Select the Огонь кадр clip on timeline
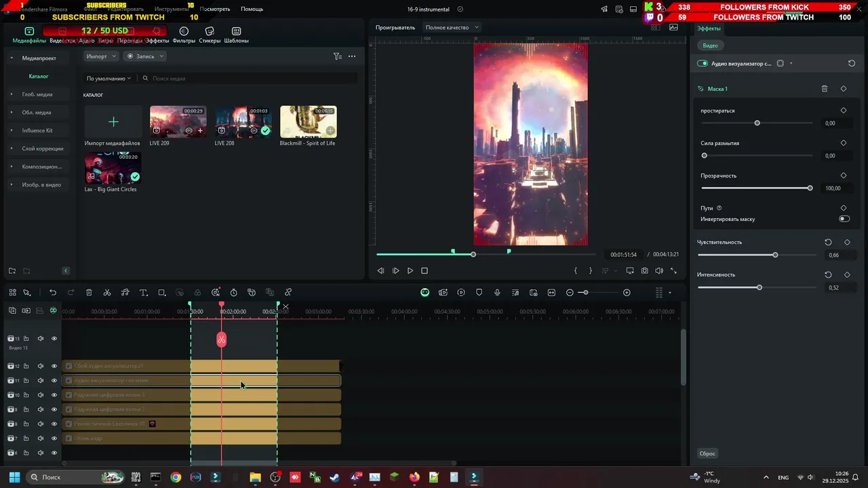This screenshot has width=868, height=488. tap(201, 439)
